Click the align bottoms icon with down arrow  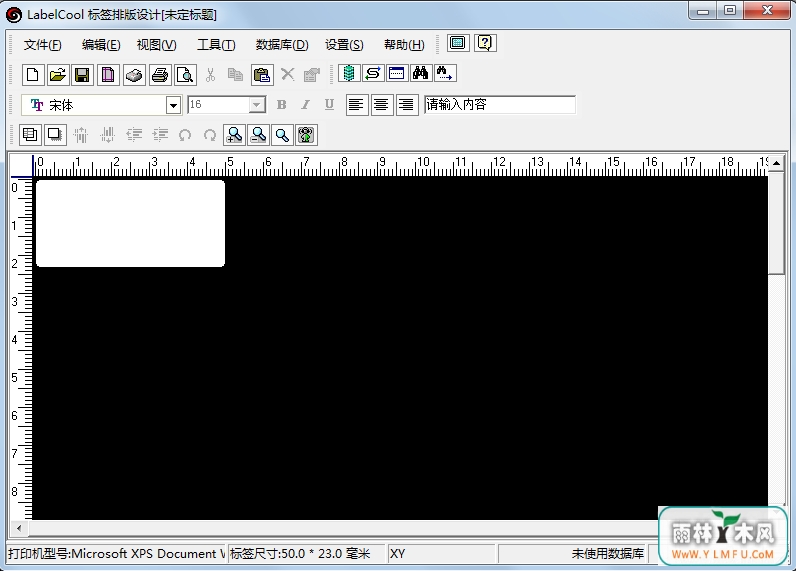click(107, 135)
